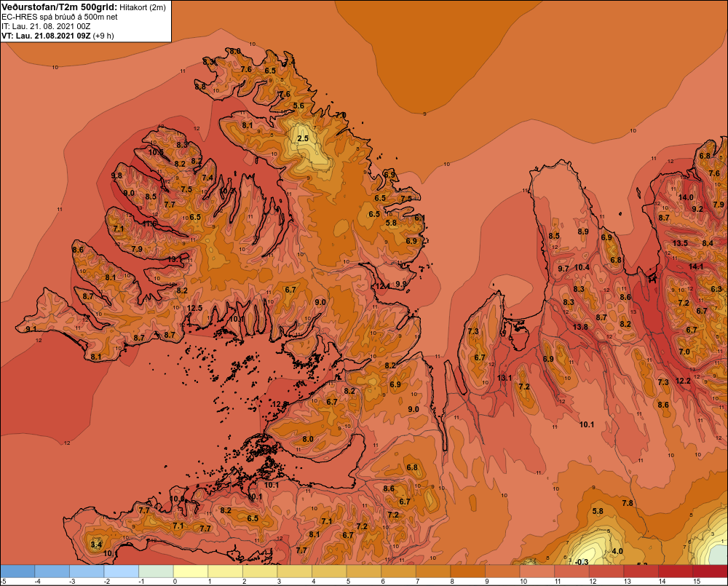Select the line 'EC-HRES spá brúuð á 500m net'
This screenshot has height=586, width=728.
[x=60, y=17]
